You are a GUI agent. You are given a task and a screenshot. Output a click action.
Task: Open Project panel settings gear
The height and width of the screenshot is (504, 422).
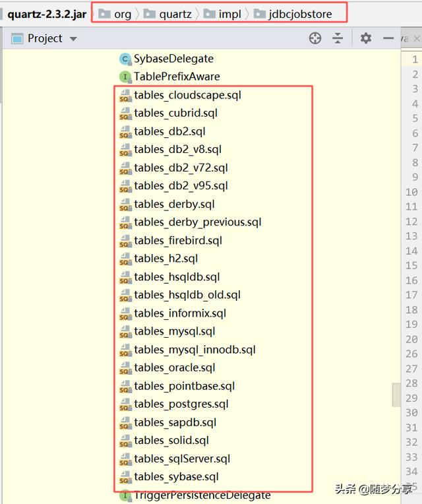(365, 38)
